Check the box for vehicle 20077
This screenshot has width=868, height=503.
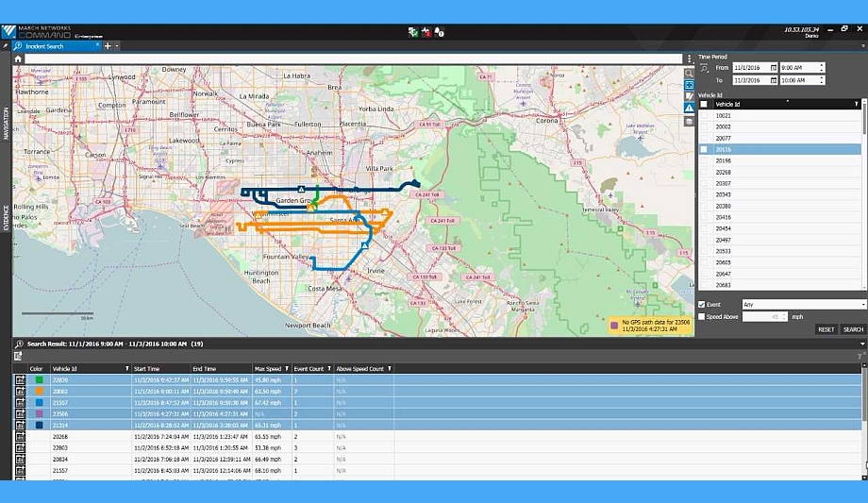[x=704, y=138]
